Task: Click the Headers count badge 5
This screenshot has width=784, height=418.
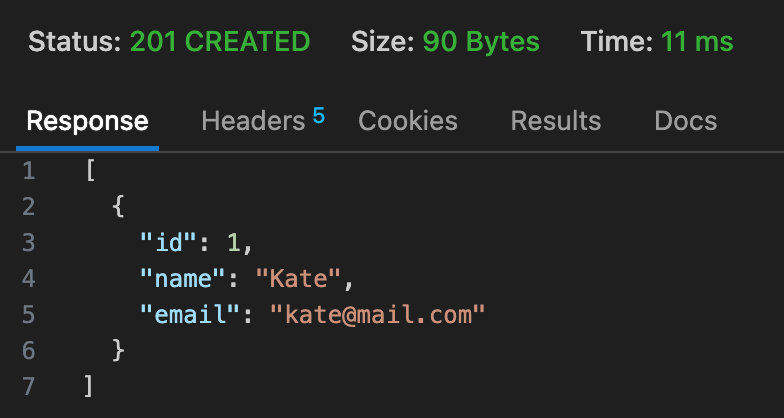Action: [319, 116]
